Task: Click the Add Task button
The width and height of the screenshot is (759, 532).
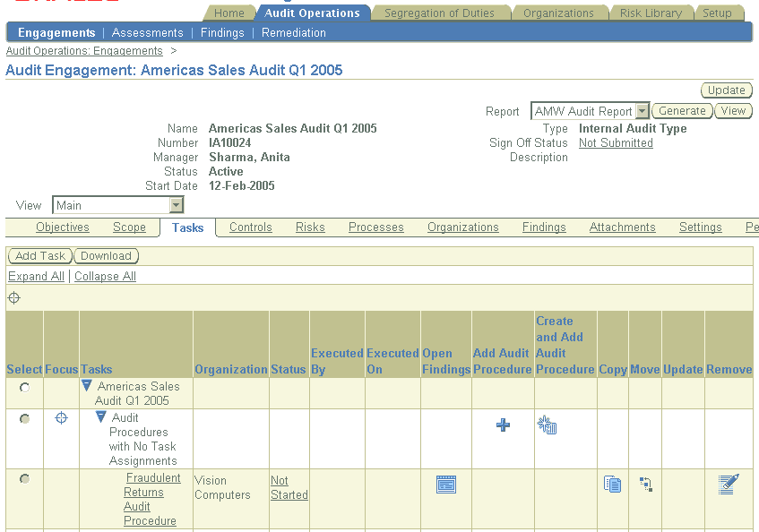Action: [x=40, y=256]
